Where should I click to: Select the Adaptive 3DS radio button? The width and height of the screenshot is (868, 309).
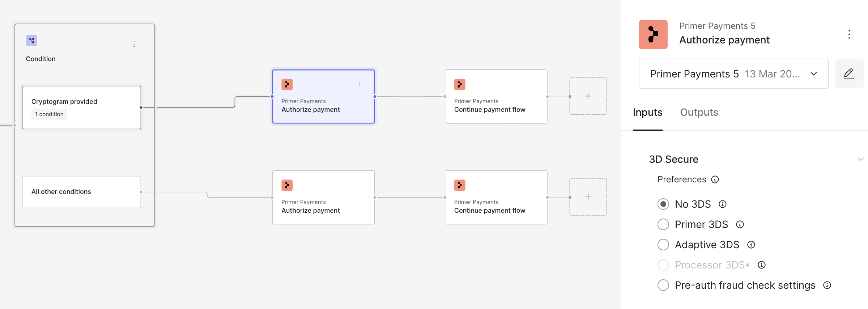pyautogui.click(x=663, y=245)
